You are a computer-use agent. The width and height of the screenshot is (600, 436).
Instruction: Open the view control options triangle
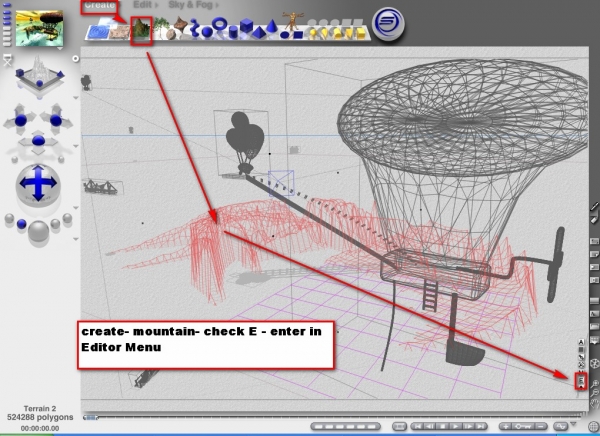(x=75, y=98)
